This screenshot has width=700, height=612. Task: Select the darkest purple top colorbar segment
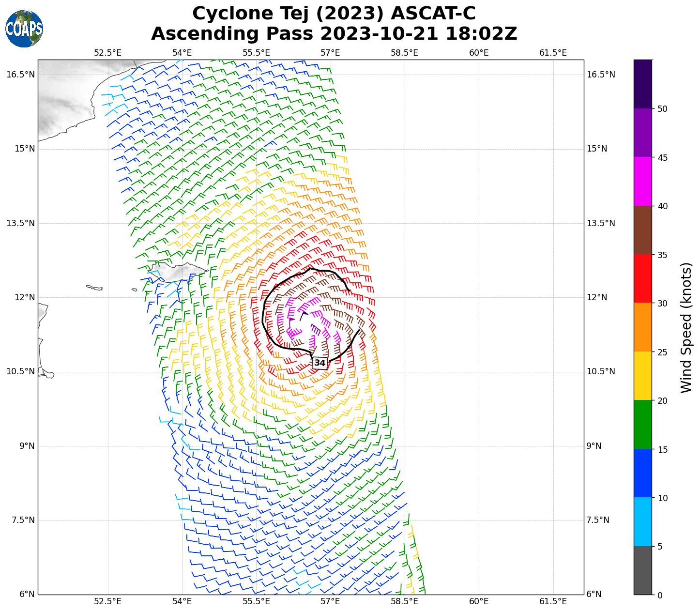(643, 84)
